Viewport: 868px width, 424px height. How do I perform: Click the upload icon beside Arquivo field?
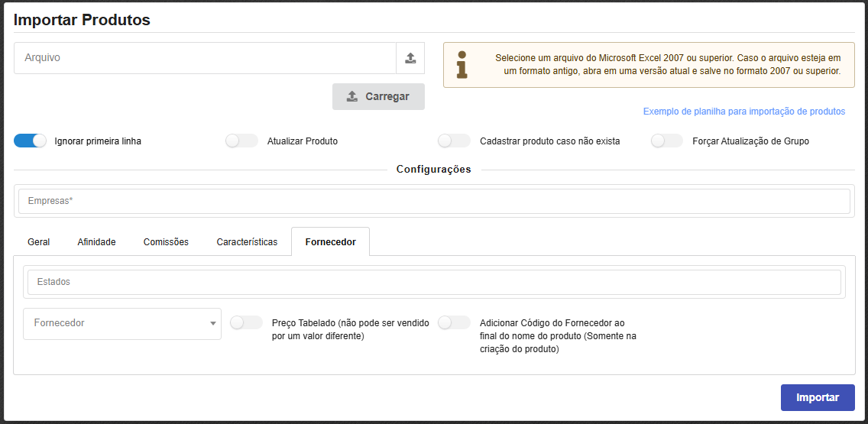tap(410, 58)
